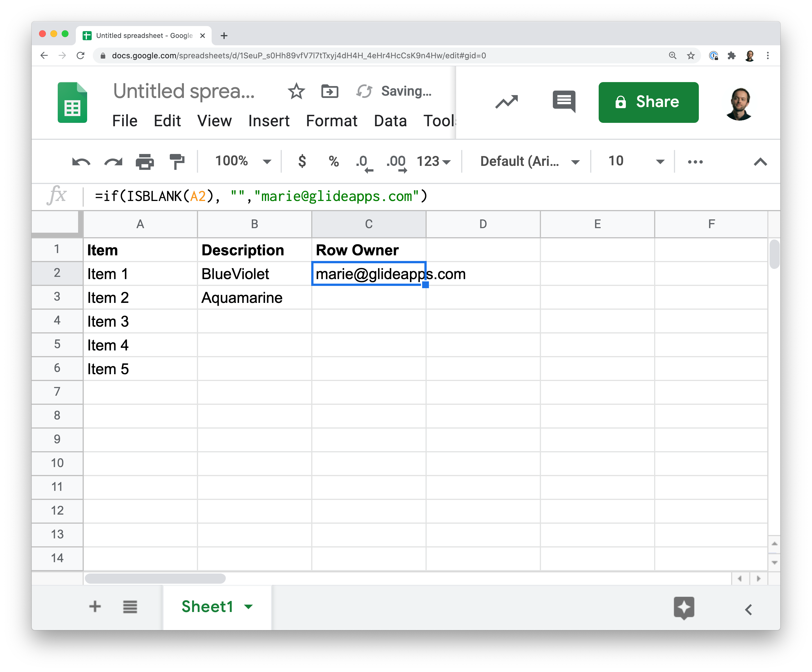Image resolution: width=812 pixels, height=672 pixels.
Task: Open the activity dashboard trend icon
Action: click(506, 102)
